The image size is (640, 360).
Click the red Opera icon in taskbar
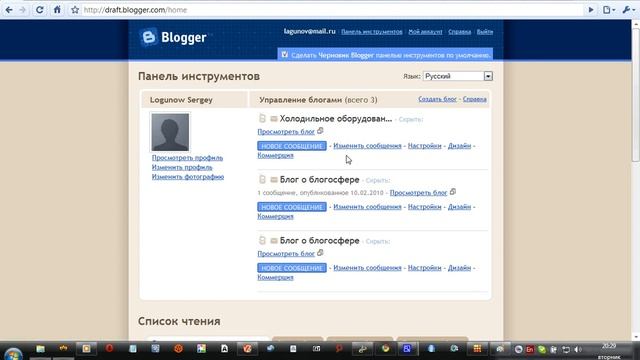click(x=109, y=349)
